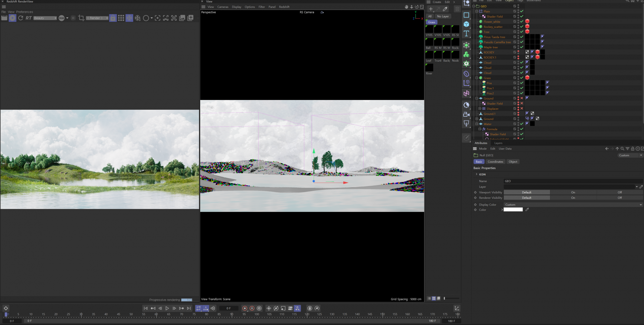
Task: Select the Text spline tool icon
Action: (x=466, y=34)
